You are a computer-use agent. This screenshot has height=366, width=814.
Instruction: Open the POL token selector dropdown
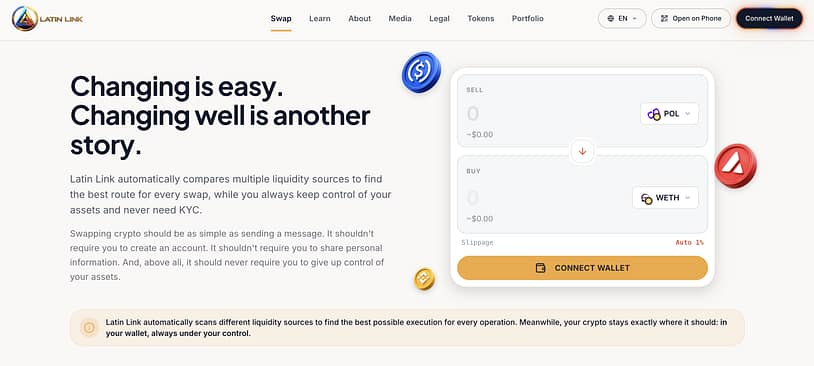point(669,114)
